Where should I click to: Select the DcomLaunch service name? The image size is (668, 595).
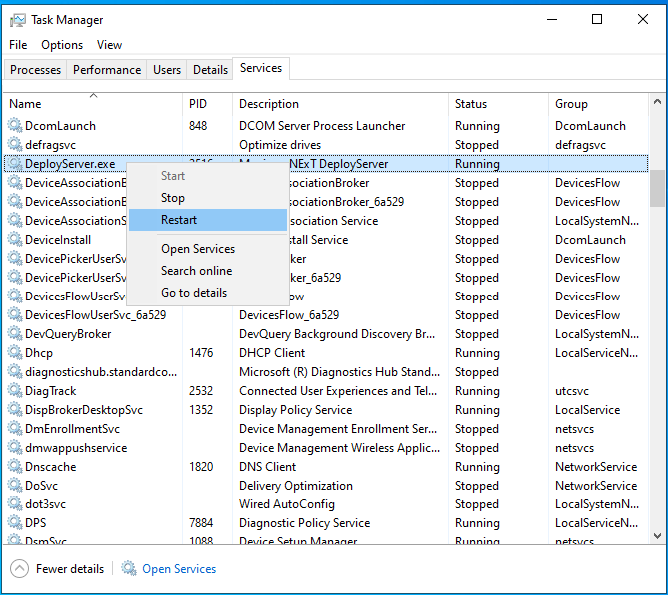click(x=60, y=126)
